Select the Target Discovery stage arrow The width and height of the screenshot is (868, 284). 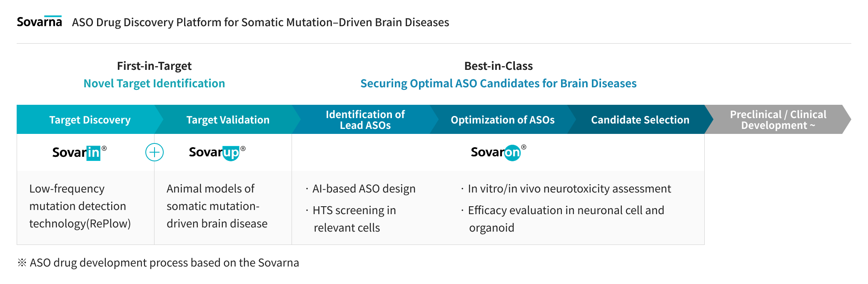(90, 120)
